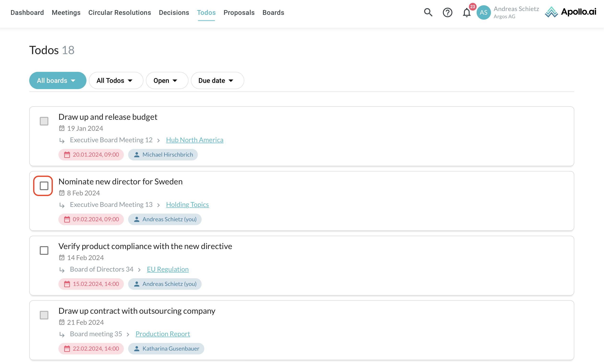Check off Nominate new director for Sweden

click(x=44, y=186)
